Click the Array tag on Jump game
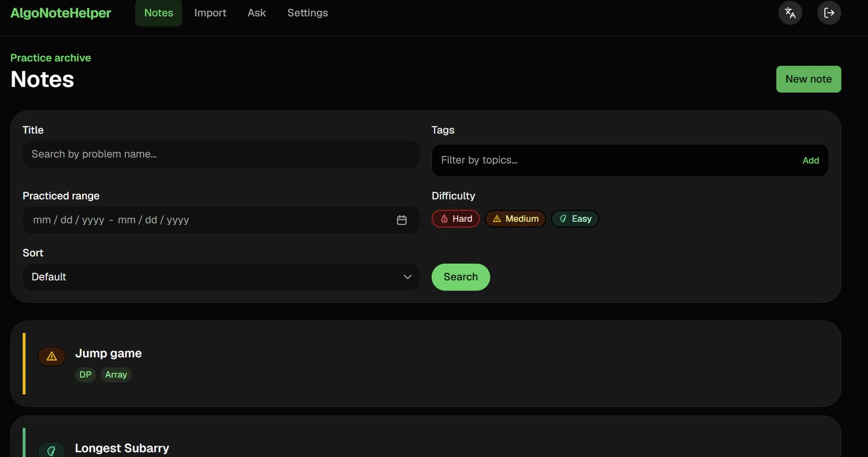Screen dimensions: 868x457 pos(116,375)
